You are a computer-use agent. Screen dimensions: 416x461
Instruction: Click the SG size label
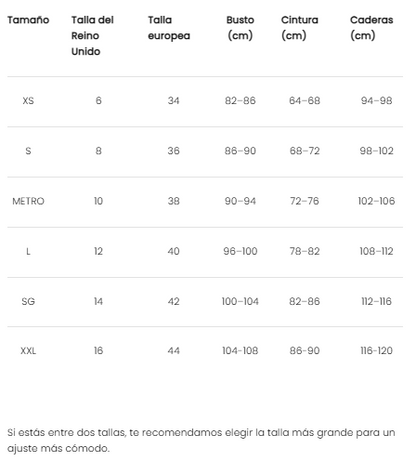click(28, 301)
